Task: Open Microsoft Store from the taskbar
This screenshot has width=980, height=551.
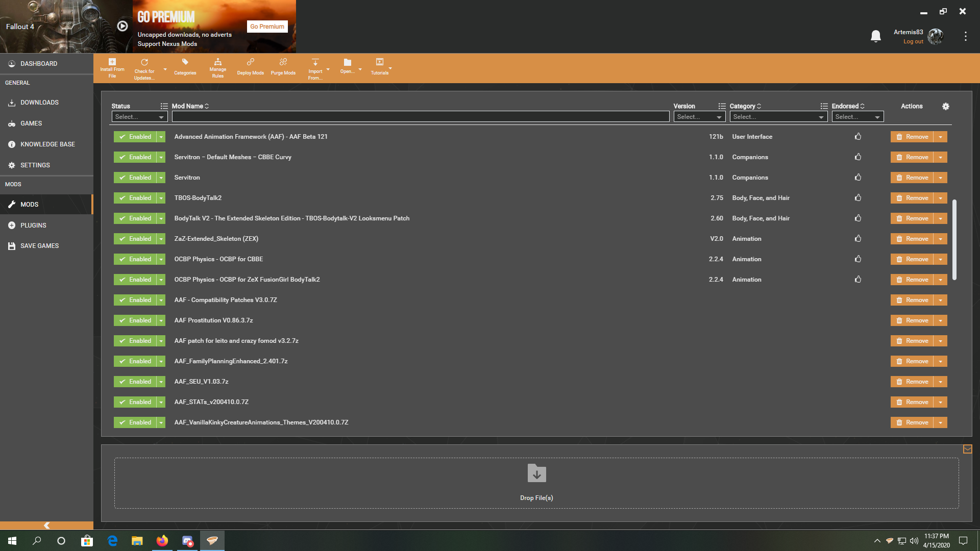Action: tap(87, 541)
